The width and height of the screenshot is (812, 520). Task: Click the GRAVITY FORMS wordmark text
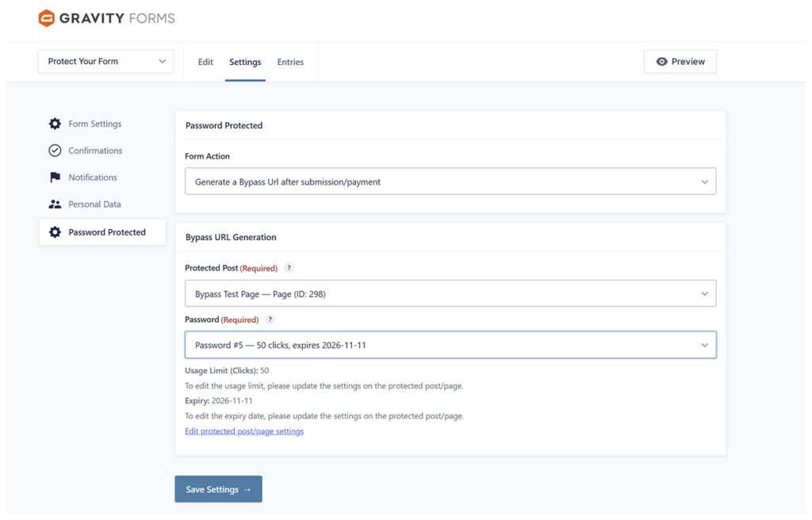point(117,19)
